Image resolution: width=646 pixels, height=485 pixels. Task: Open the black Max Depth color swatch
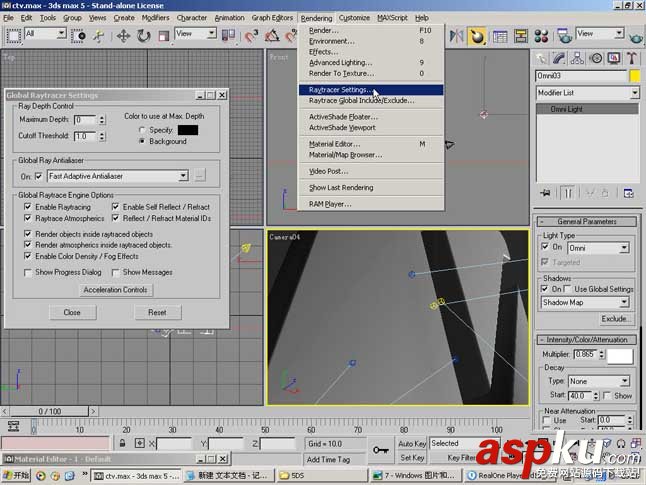(188, 130)
